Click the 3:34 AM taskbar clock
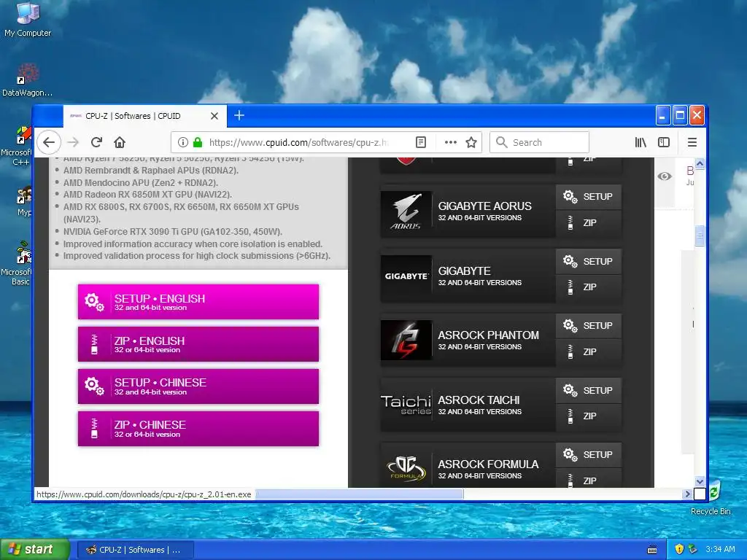 click(x=720, y=550)
